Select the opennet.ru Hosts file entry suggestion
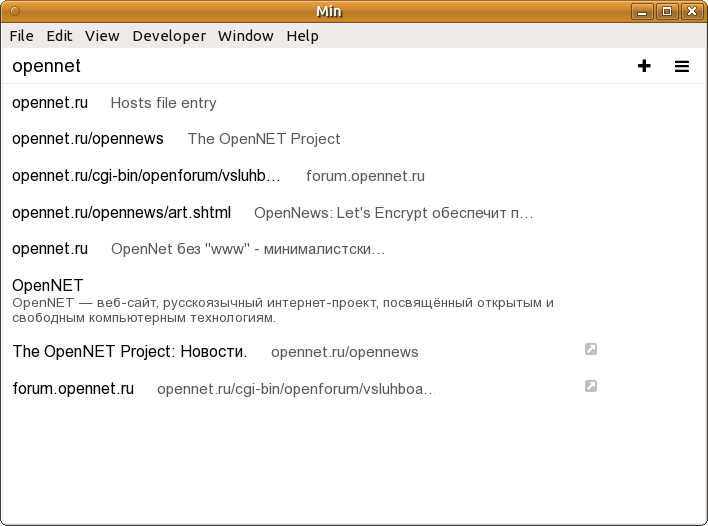The height and width of the screenshot is (526, 708). pyautogui.click(x=354, y=103)
